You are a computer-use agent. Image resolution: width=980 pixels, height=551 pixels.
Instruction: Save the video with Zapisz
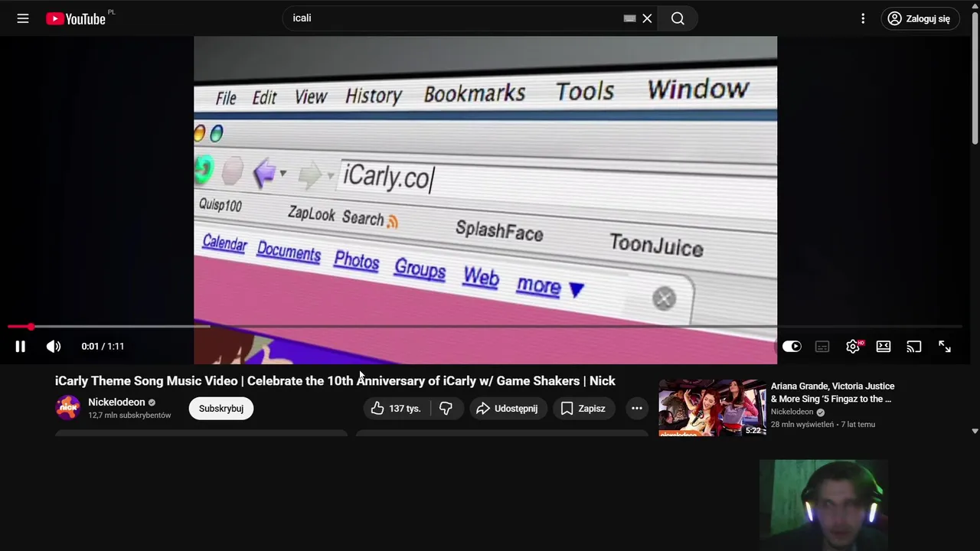(x=583, y=408)
